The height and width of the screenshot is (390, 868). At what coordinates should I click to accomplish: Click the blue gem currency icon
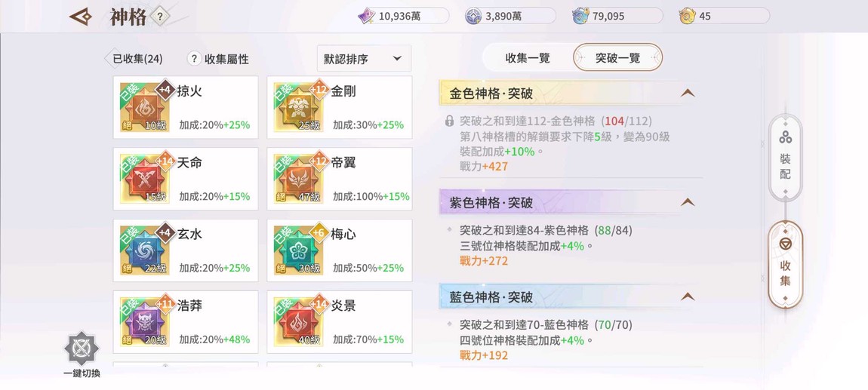pos(580,16)
